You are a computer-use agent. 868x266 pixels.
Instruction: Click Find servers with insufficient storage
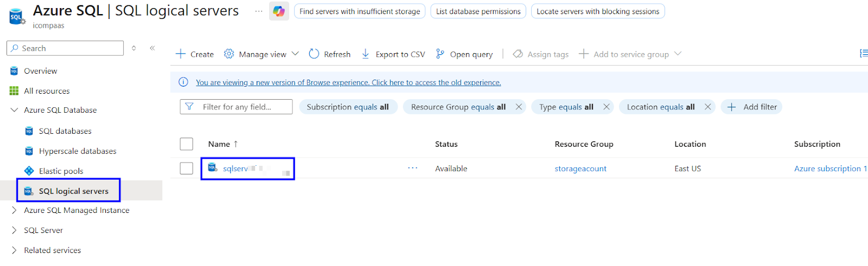click(360, 11)
